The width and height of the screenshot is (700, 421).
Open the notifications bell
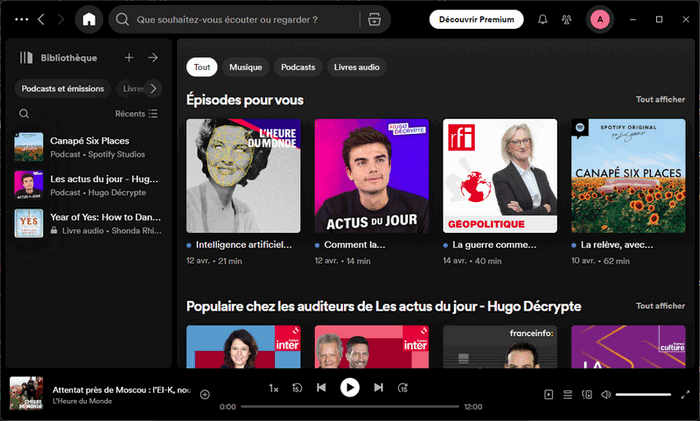[542, 20]
